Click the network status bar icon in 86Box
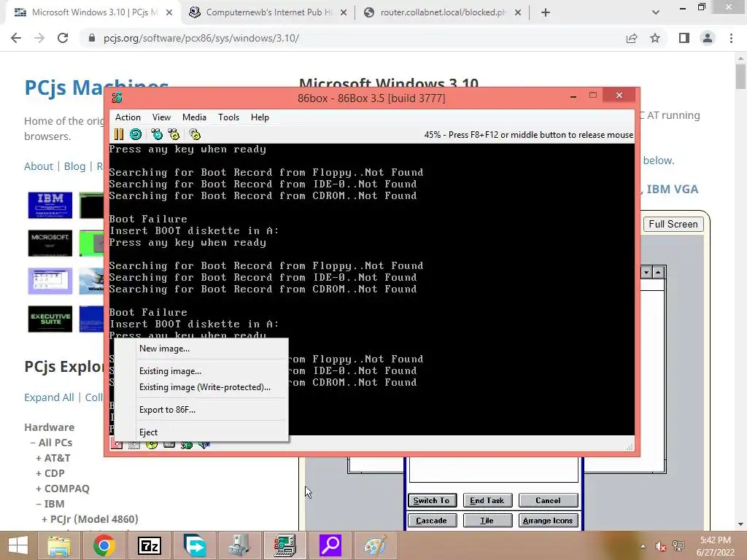Image resolution: width=747 pixels, height=560 pixels. tap(187, 445)
